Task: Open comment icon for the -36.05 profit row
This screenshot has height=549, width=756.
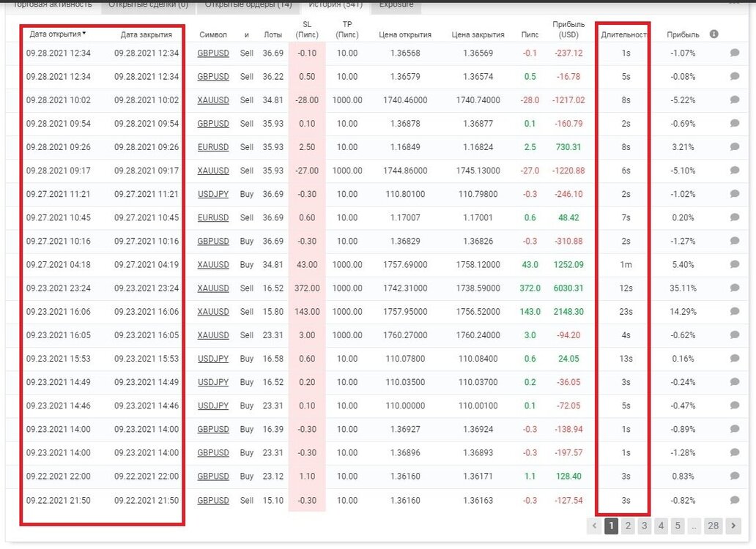Action: click(735, 382)
